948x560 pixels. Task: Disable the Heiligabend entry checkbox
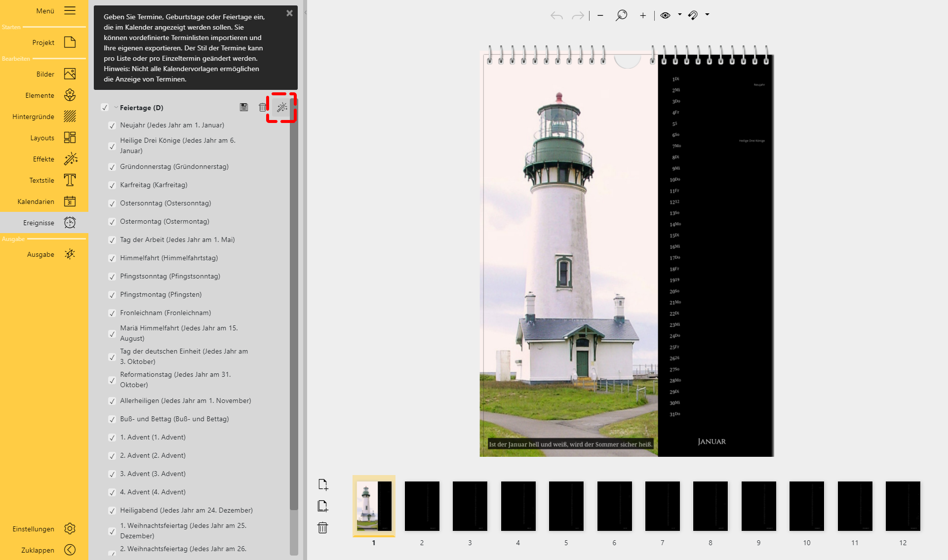[112, 511]
